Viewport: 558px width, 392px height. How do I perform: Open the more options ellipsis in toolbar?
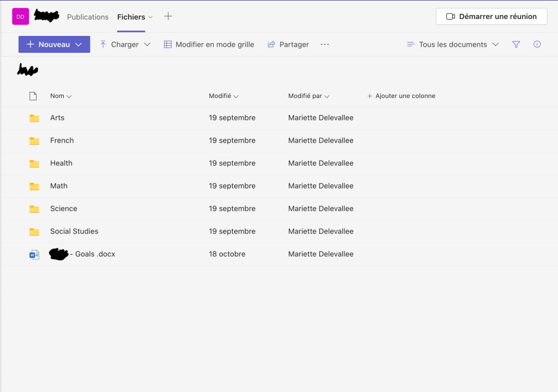coord(325,45)
